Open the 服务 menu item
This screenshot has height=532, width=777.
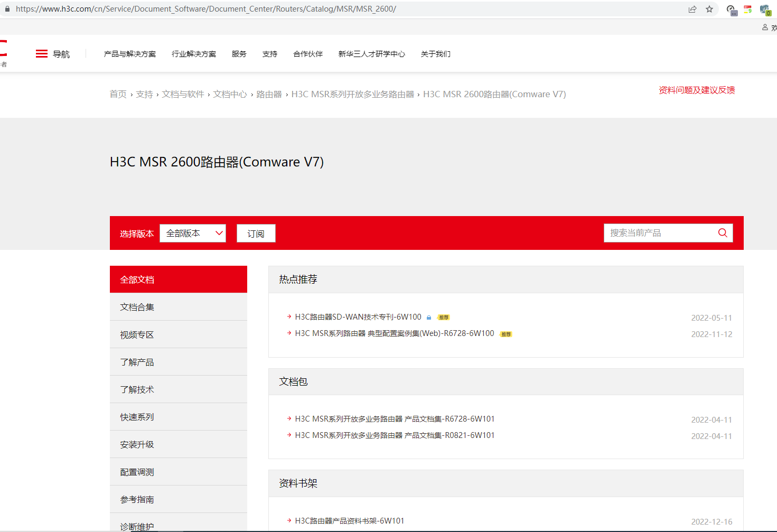tap(239, 54)
